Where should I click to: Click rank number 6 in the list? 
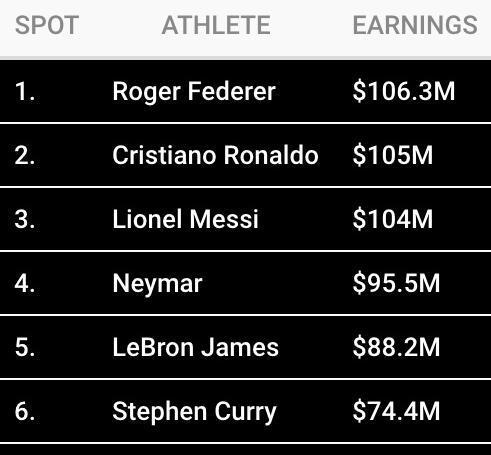25,411
